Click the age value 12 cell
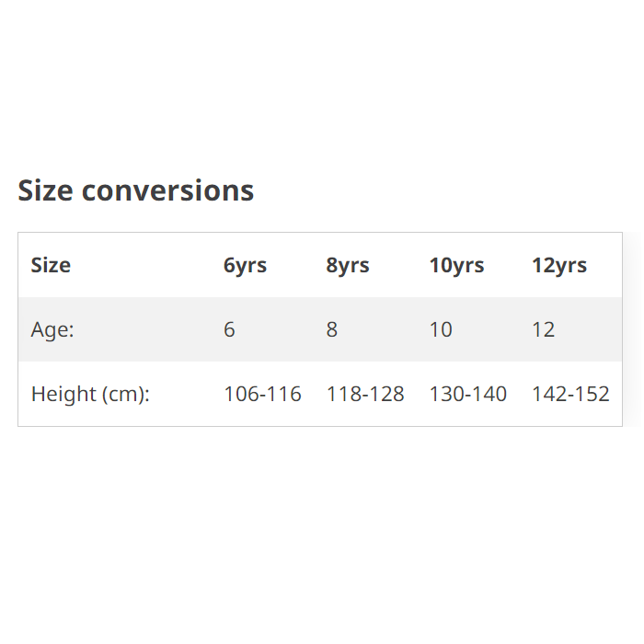Screen dimensions: 644x644 point(543,329)
